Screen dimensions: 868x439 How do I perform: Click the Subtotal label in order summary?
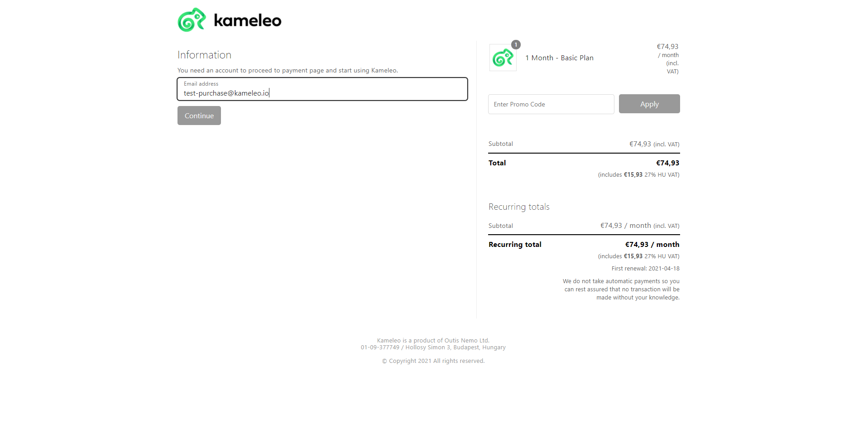(x=501, y=144)
